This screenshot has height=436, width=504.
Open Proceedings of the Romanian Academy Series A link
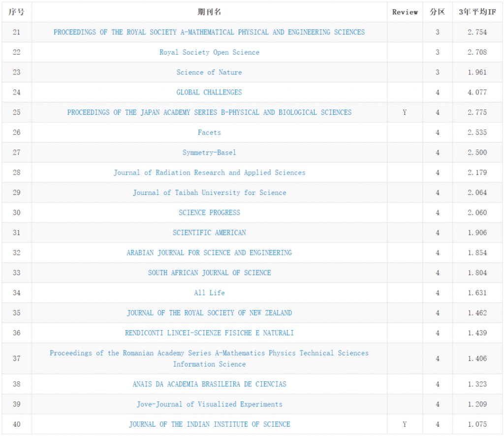point(209,359)
